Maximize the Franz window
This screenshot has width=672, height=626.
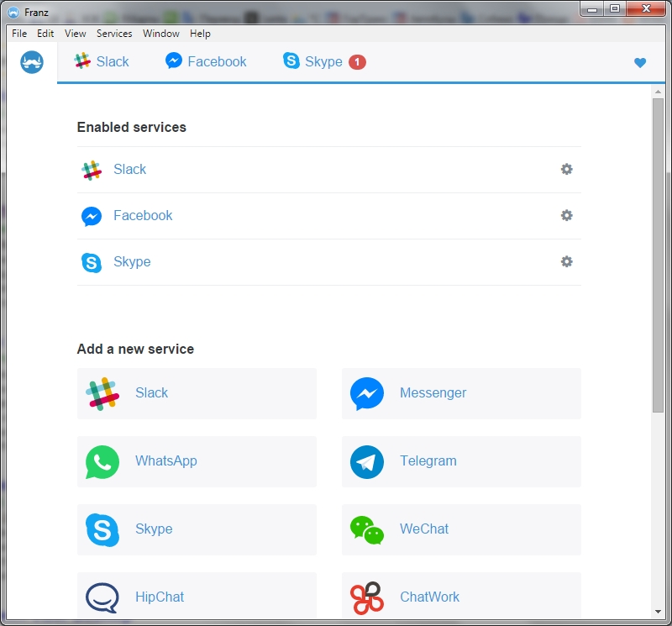[x=615, y=9]
